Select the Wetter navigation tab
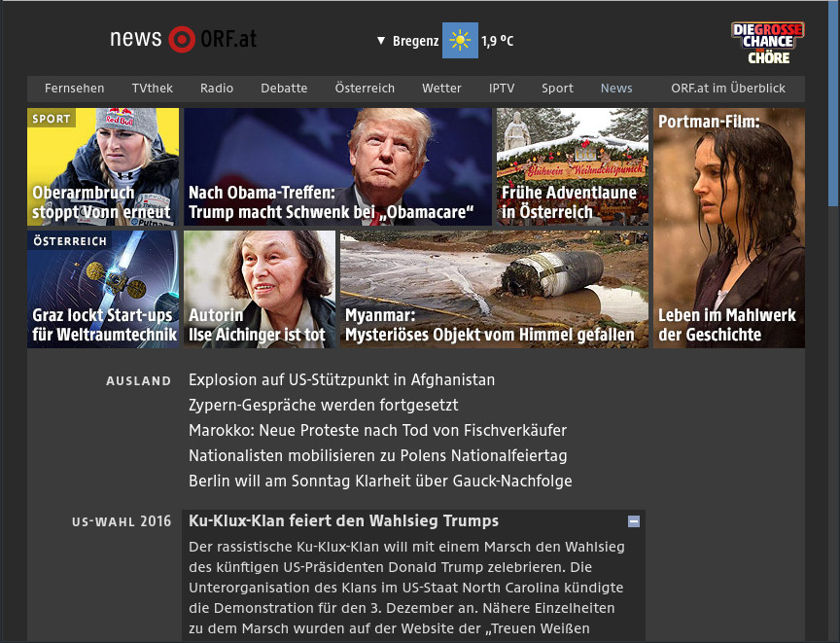This screenshot has width=840, height=643. [441, 89]
